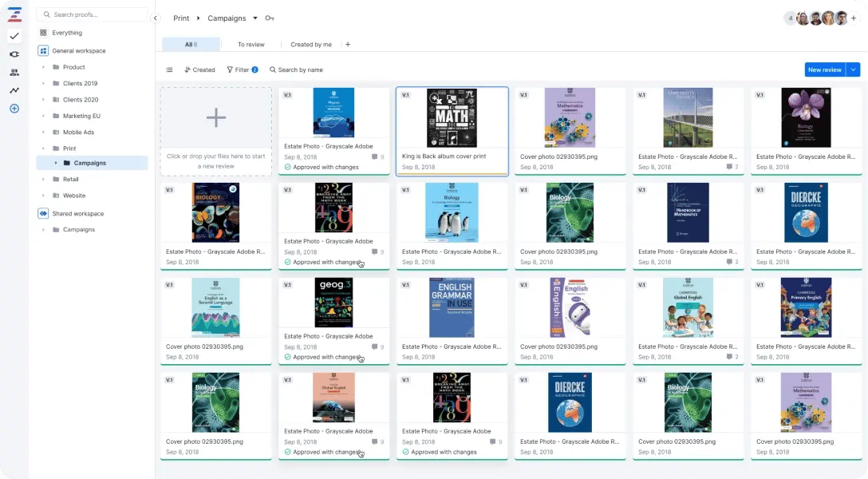Click the people/team icon in left rail
This screenshot has height=479, width=868.
14,72
